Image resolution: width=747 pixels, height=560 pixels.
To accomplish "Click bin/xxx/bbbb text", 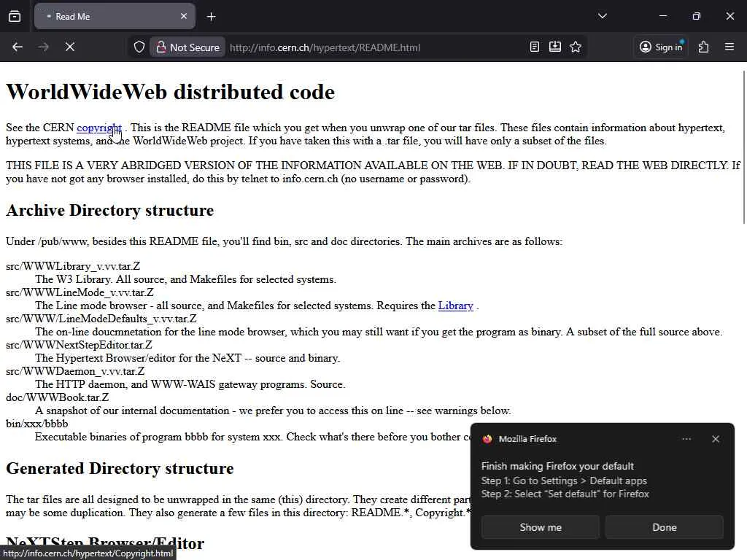I will [36, 424].
